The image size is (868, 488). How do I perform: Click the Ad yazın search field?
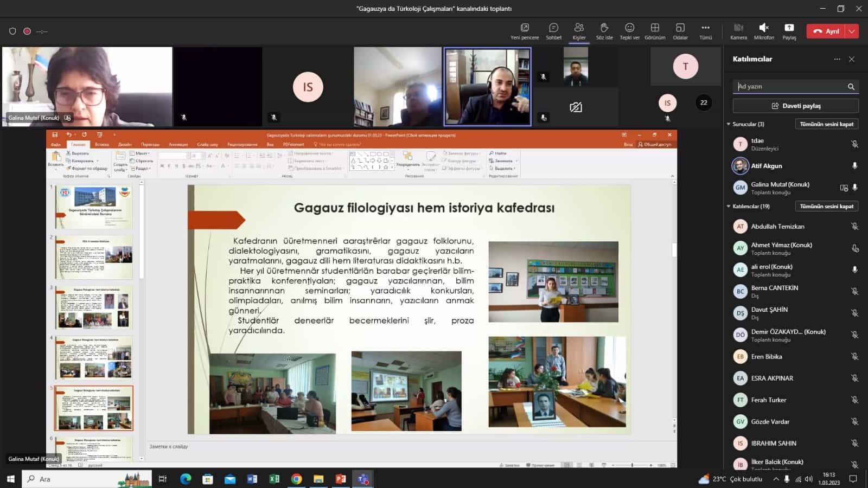[x=789, y=87]
